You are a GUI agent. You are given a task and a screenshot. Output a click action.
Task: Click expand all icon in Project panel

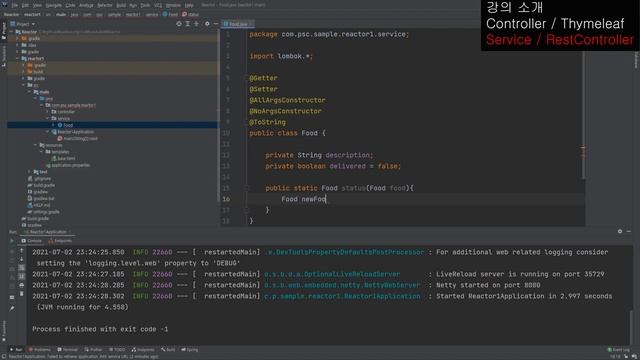pyautogui.click(x=188, y=24)
